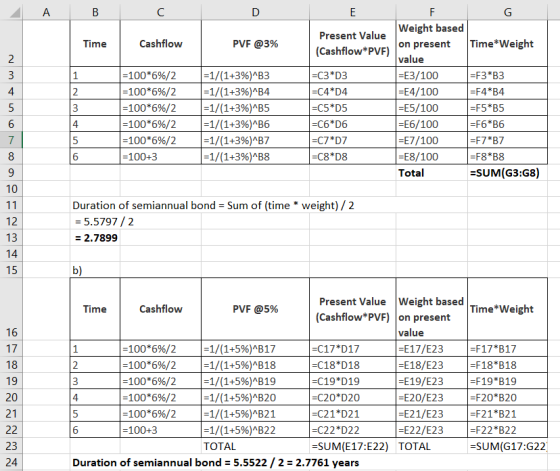Click the bold '= 2.7899' result cell
This screenshot has height=471, width=560.
coord(95,238)
